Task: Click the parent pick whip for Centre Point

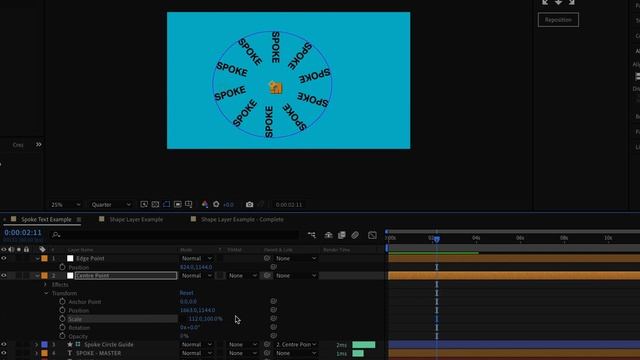Action: click(267, 276)
